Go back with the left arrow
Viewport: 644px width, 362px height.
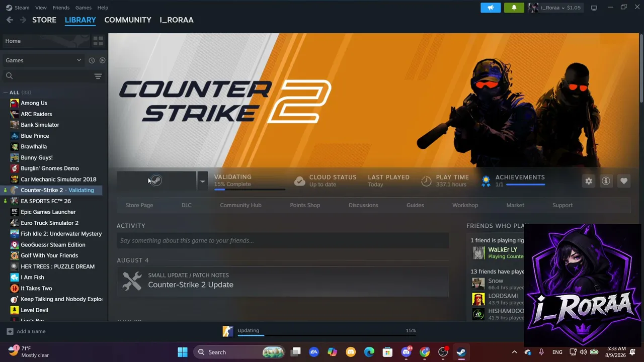[10, 20]
